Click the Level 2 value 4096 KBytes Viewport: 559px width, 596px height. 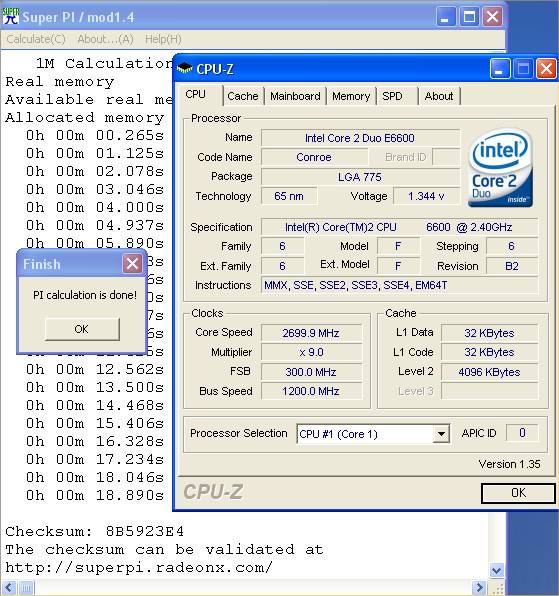489,372
